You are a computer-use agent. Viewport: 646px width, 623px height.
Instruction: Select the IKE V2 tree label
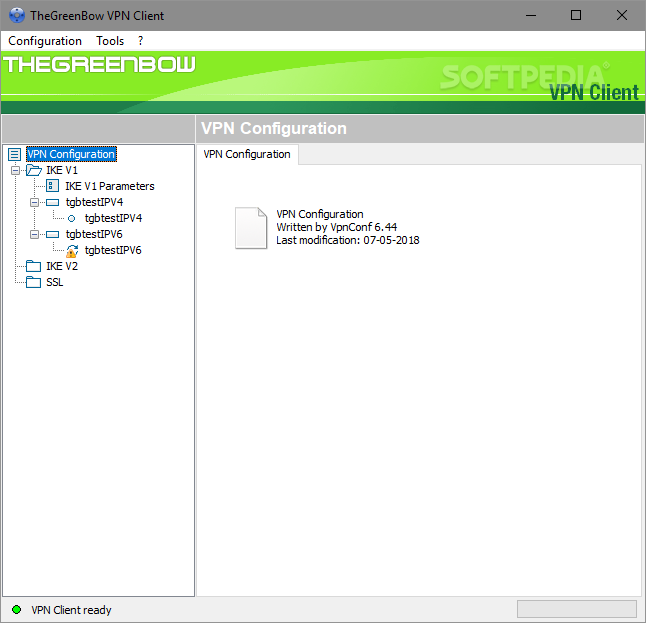[62, 266]
